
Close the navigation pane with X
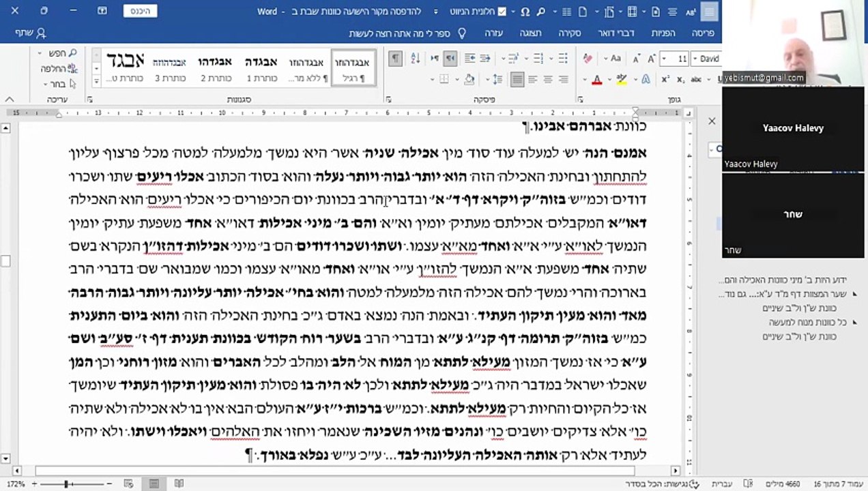click(712, 121)
